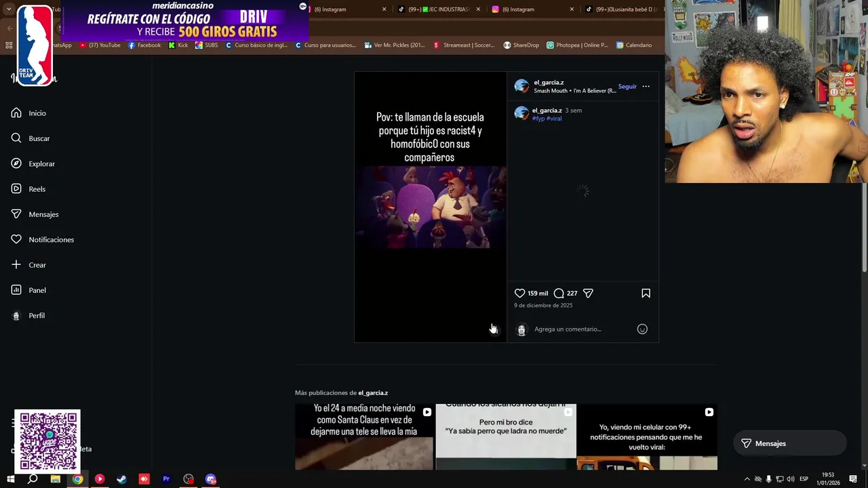Open Panel dashboard in sidebar
This screenshot has height=488, width=868.
[x=28, y=290]
